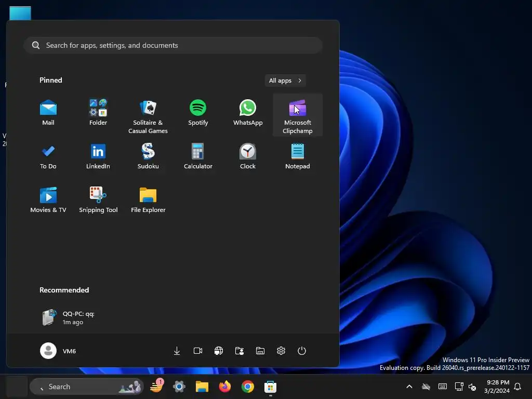532x399 pixels.
Task: Click the taskbar Search box
Action: (x=87, y=387)
